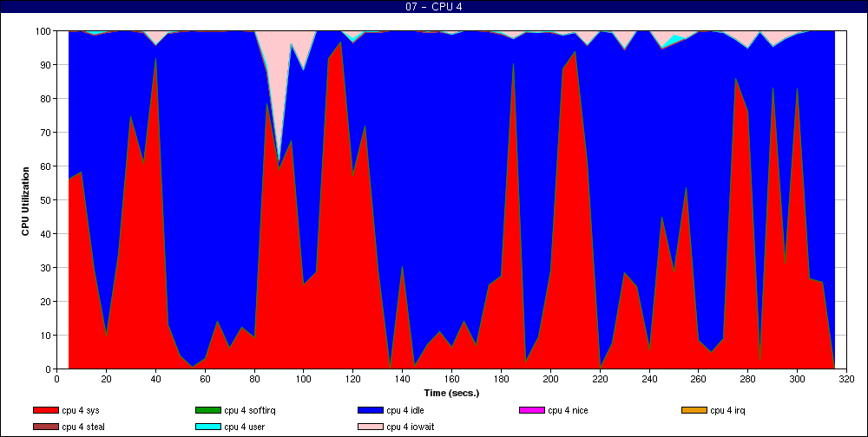The width and height of the screenshot is (868, 437).
Task: Click the cyan cpu 4 user legend swatch
Action: pyautogui.click(x=208, y=427)
